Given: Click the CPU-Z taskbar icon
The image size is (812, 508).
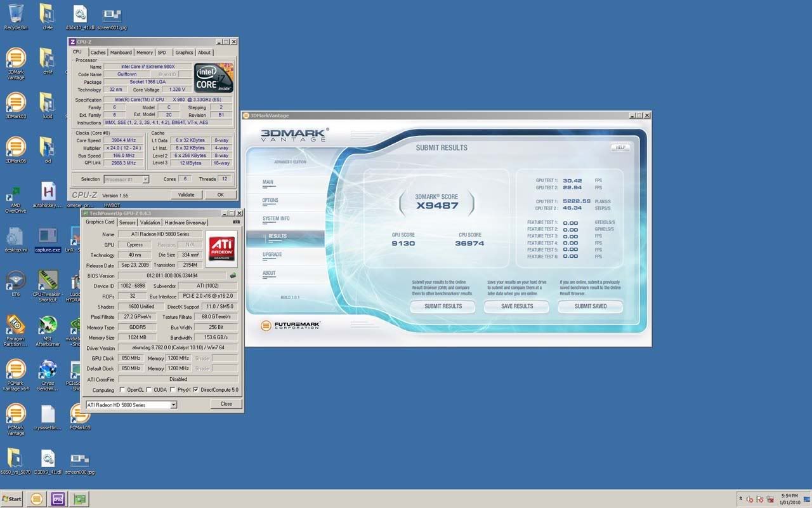Looking at the screenshot, I should click(58, 499).
